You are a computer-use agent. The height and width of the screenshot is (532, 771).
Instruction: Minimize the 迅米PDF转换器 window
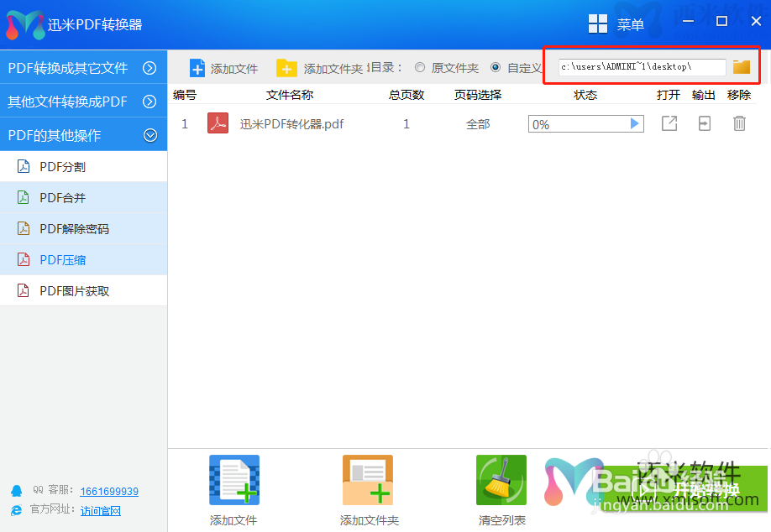click(689, 21)
